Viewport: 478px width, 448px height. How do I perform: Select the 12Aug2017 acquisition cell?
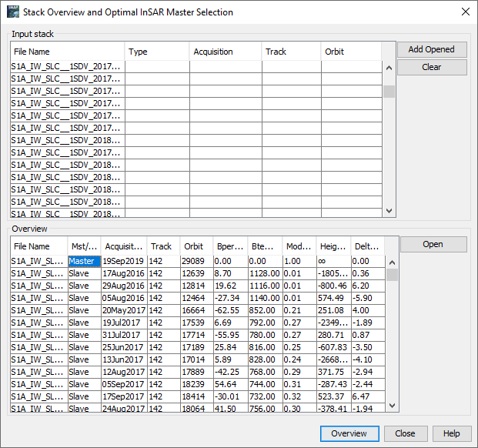124,372
